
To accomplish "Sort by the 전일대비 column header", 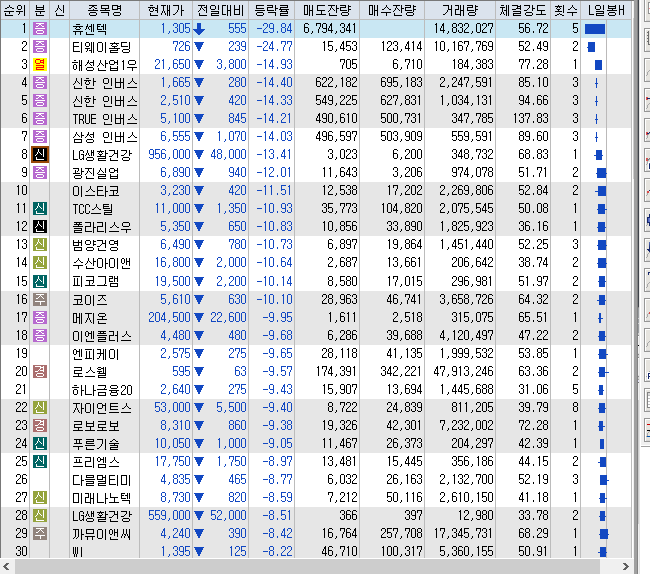I will [221, 10].
